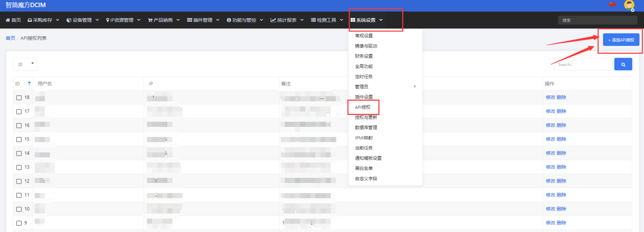644x232 pixels.
Task: Select 财务设置 from the settings menu
Action: pos(364,56)
